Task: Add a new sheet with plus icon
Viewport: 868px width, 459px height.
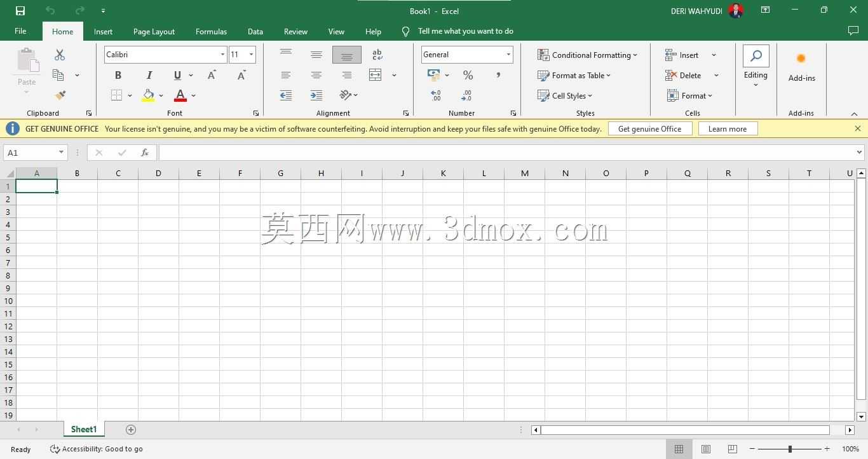Action: click(131, 430)
